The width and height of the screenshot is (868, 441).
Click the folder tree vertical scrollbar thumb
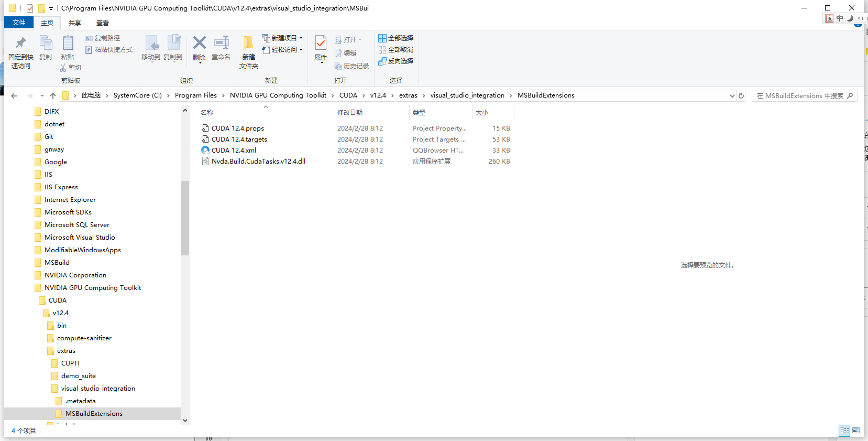pyautogui.click(x=185, y=218)
